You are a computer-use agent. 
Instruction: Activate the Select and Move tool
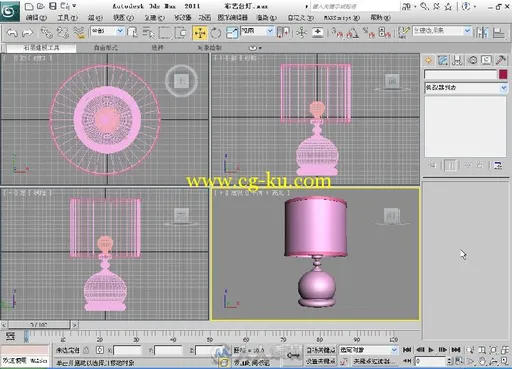click(200, 33)
